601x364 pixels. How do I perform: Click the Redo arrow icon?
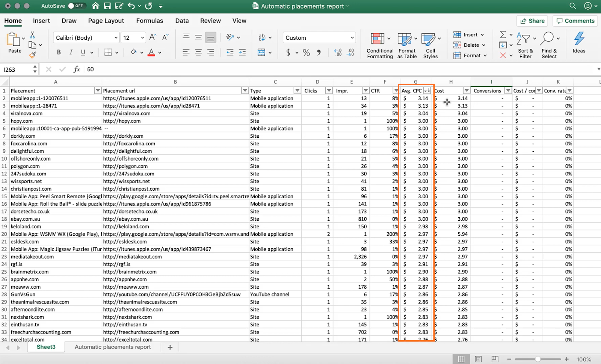click(149, 6)
